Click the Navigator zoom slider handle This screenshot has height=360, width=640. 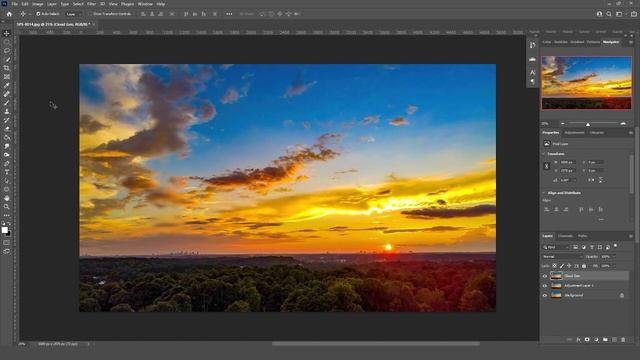pyautogui.click(x=588, y=124)
